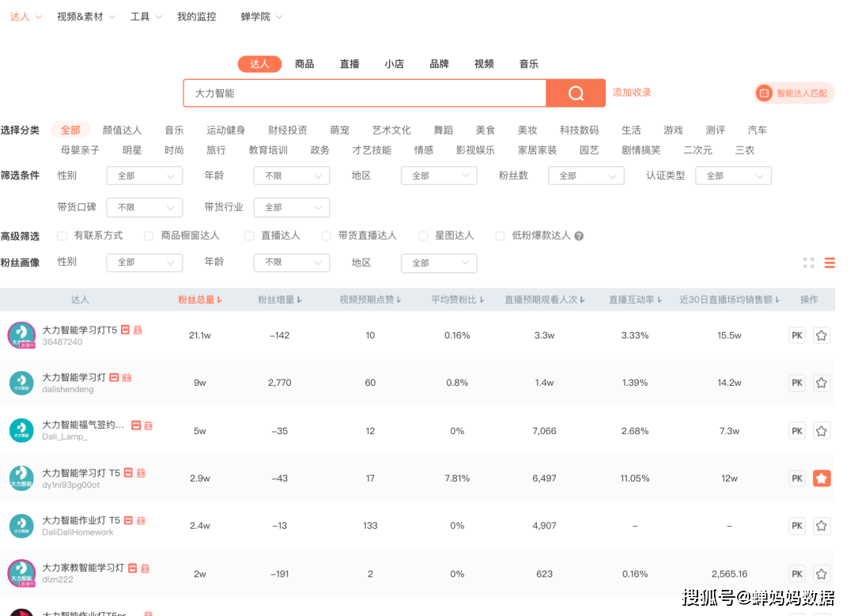Image resolution: width=854 pixels, height=616 pixels.
Task: Switch to the 商品 search tab
Action: click(x=304, y=64)
